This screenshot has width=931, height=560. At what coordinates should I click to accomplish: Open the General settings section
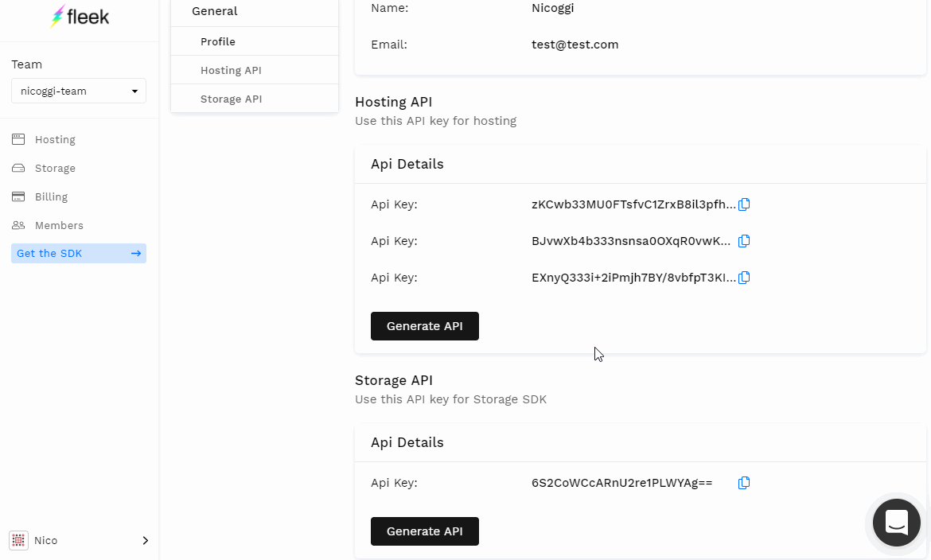click(215, 11)
